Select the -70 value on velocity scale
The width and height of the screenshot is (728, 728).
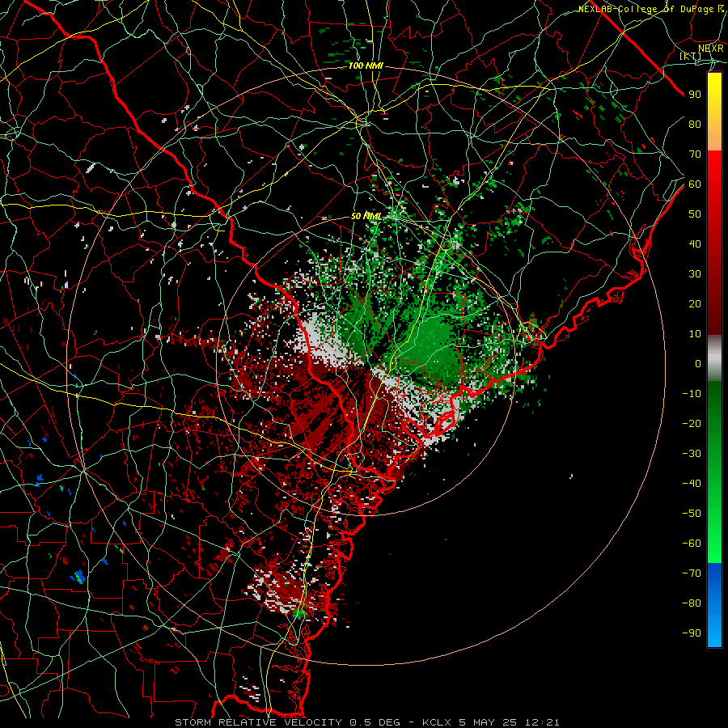[692, 574]
